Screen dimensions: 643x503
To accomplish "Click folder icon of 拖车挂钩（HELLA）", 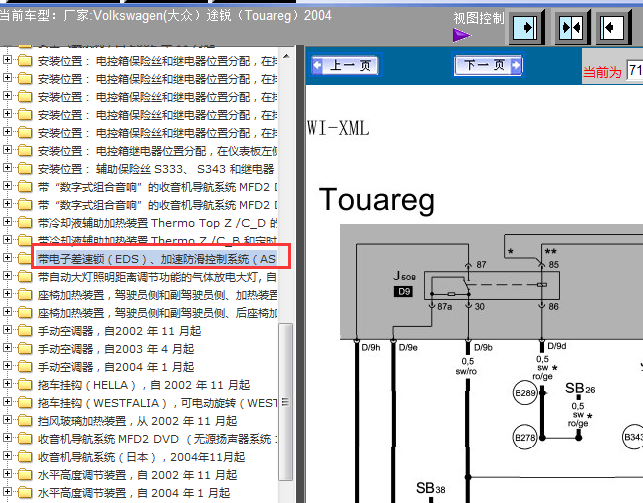I will click(25, 385).
